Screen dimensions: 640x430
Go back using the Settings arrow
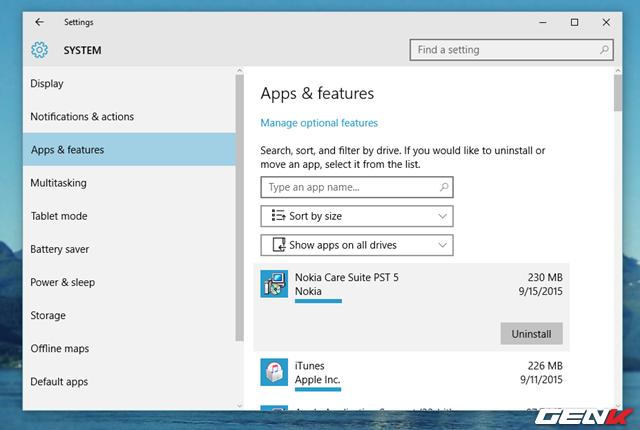[39, 22]
